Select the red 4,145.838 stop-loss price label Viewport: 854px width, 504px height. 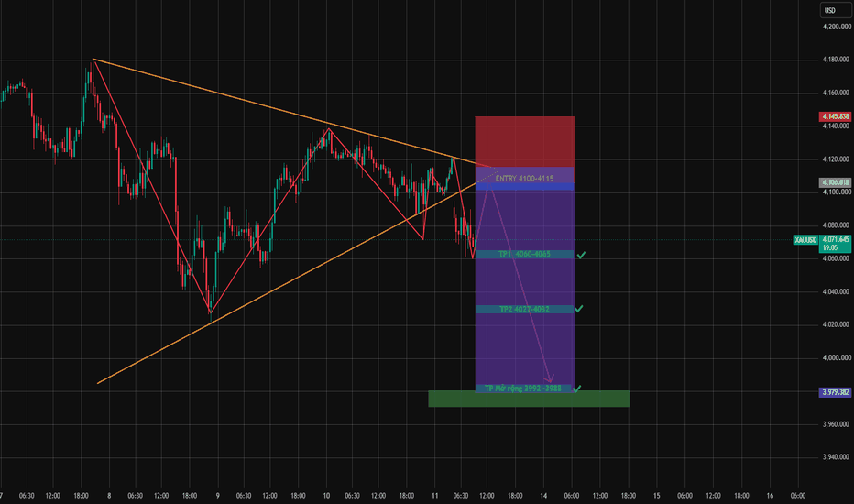click(836, 116)
